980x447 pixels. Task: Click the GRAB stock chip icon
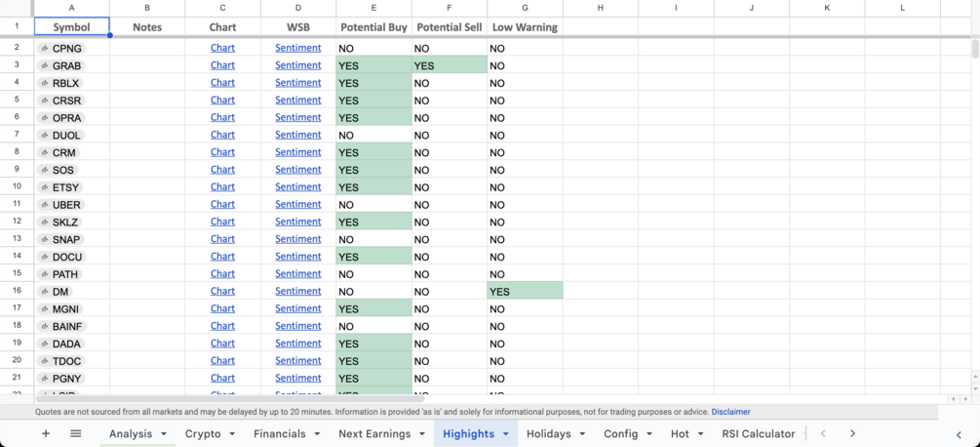tap(45, 65)
